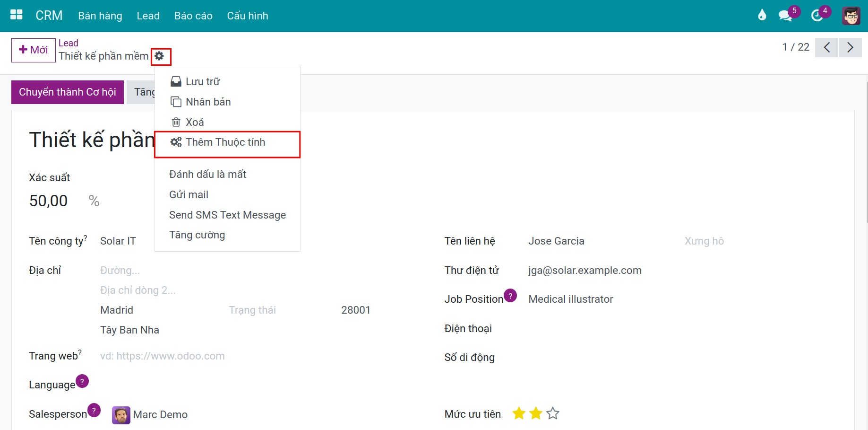
Task: Choose Gửi mail from the menu
Action: [227, 194]
